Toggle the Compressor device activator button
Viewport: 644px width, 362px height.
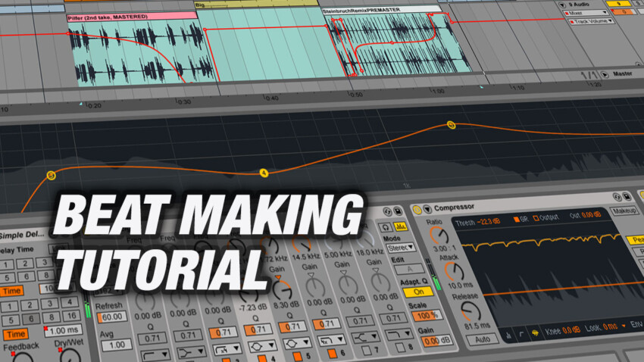click(417, 208)
